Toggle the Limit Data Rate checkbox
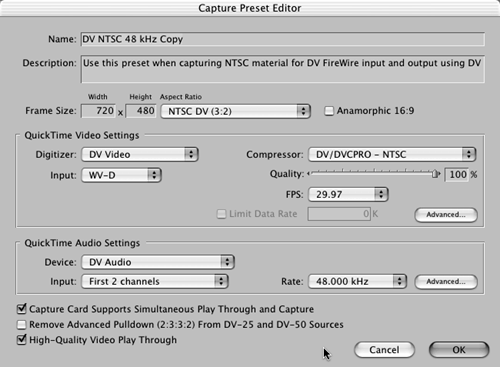This screenshot has height=367, width=500. tap(221, 214)
